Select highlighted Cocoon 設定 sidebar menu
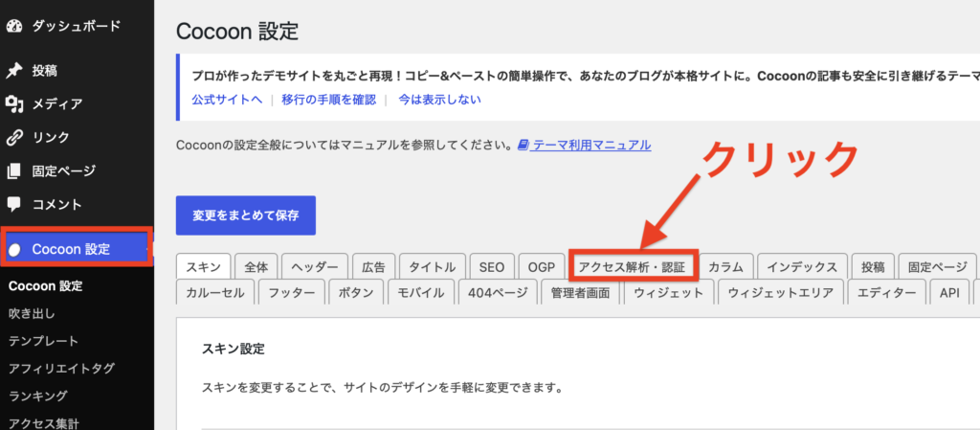This screenshot has height=430, width=980. coord(77,249)
